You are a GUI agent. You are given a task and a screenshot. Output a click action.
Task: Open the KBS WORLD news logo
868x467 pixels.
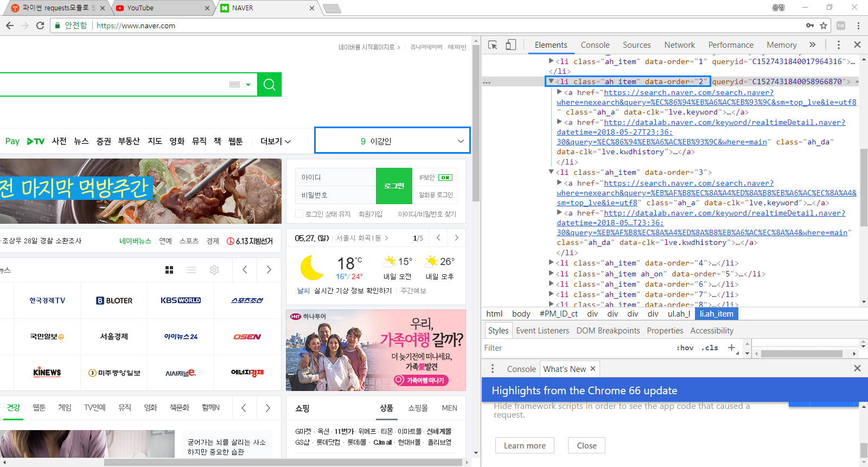(x=181, y=300)
